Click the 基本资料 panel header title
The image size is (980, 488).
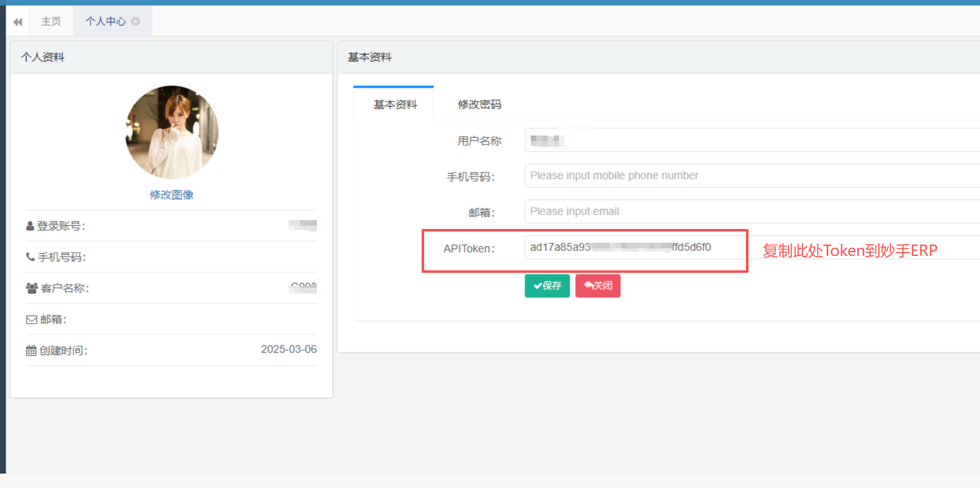pyautogui.click(x=370, y=57)
